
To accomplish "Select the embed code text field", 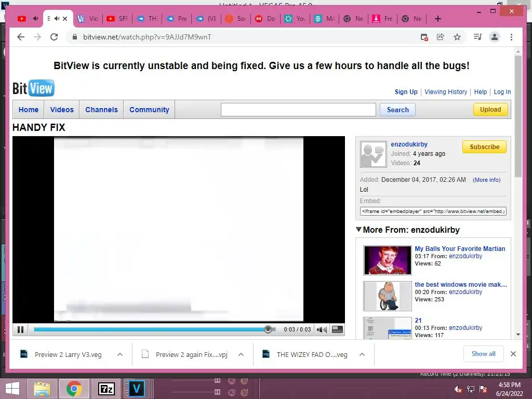I will point(433,211).
